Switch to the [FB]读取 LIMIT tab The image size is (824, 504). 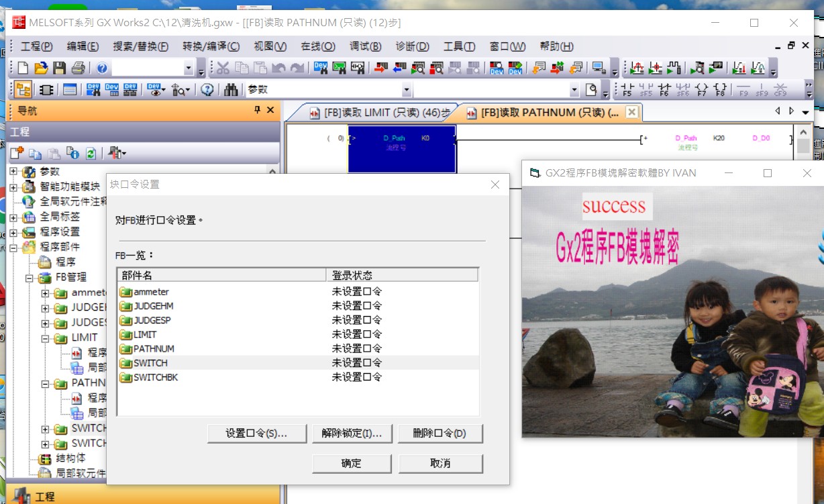click(379, 113)
